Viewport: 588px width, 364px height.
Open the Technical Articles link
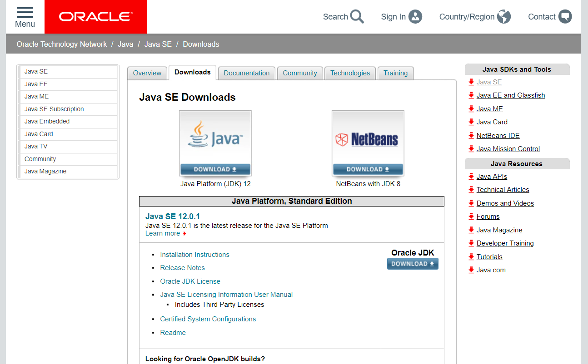tap(503, 190)
